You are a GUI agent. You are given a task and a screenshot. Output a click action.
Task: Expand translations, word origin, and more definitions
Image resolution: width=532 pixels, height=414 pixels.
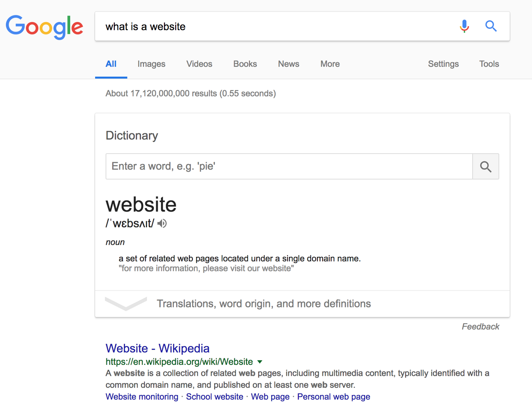263,304
